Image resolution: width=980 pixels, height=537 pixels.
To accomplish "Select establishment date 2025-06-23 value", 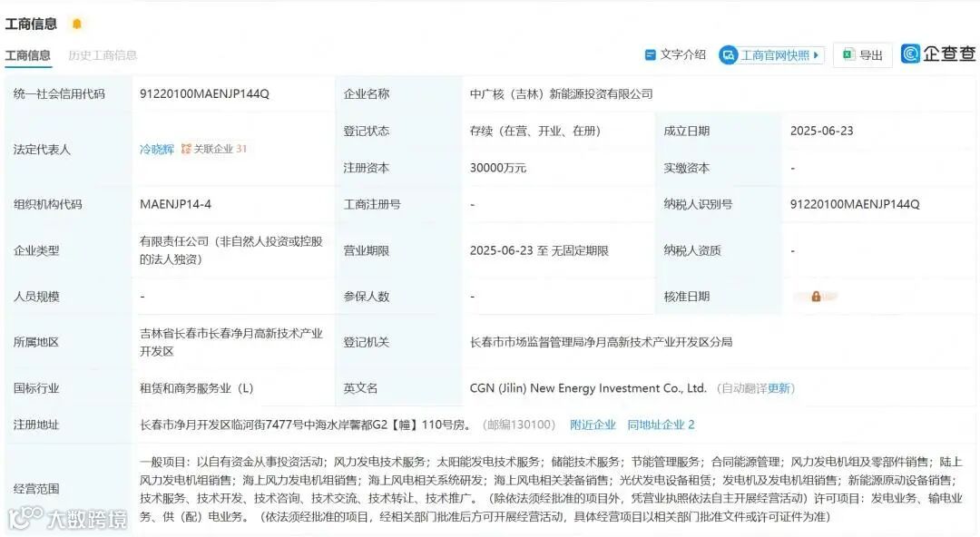I will pyautogui.click(x=821, y=131).
